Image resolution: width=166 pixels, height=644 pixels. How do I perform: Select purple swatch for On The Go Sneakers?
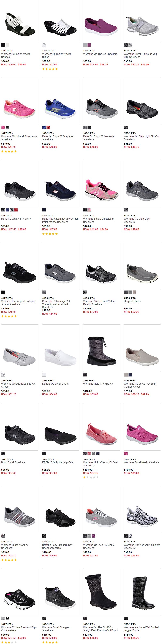(89, 45)
